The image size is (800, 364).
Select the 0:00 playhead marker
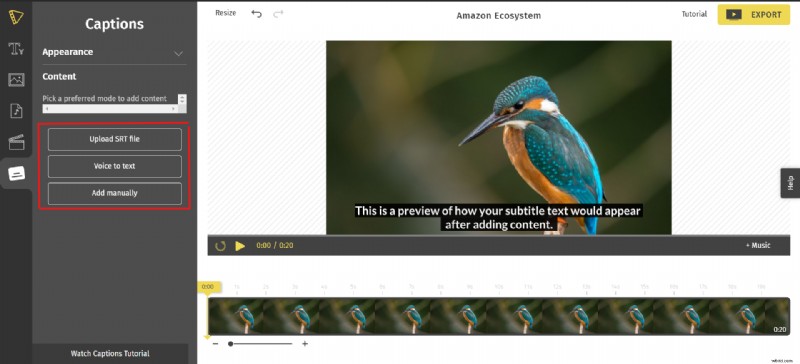click(x=208, y=287)
